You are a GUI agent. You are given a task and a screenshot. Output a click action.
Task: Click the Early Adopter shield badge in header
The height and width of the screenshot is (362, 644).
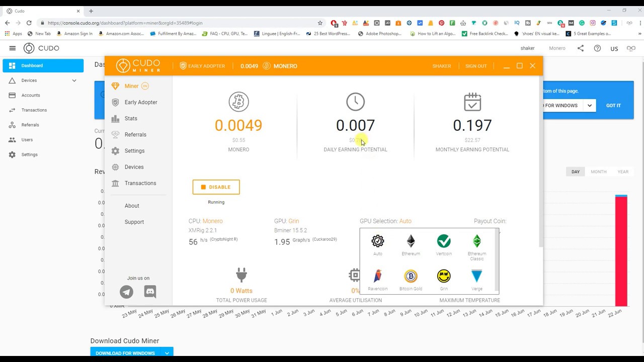point(202,66)
